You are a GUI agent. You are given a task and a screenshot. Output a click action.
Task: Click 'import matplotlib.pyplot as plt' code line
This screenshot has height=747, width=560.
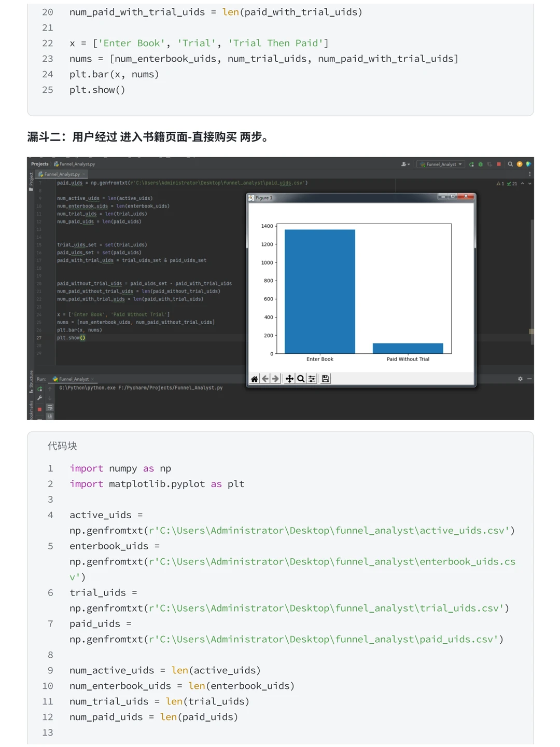pyautogui.click(x=157, y=484)
